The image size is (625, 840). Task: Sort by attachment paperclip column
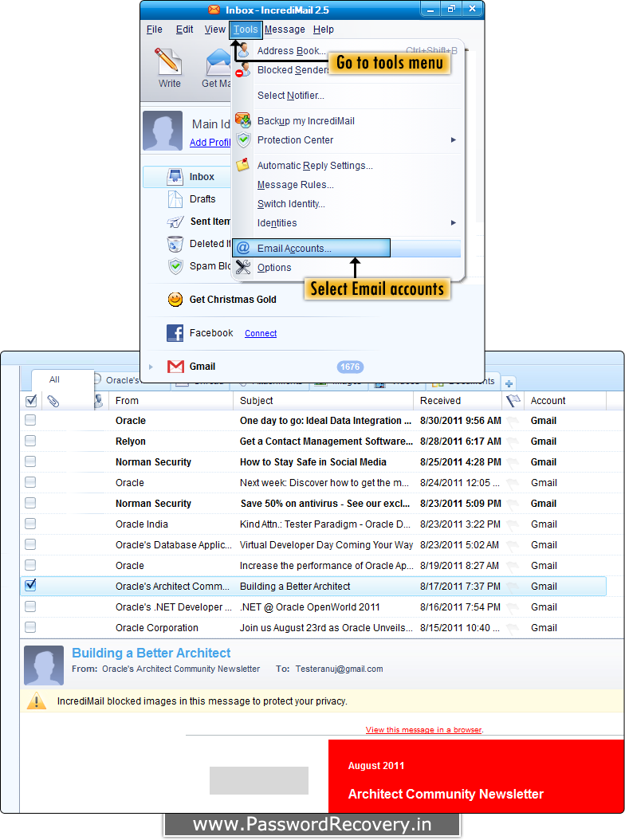53,401
